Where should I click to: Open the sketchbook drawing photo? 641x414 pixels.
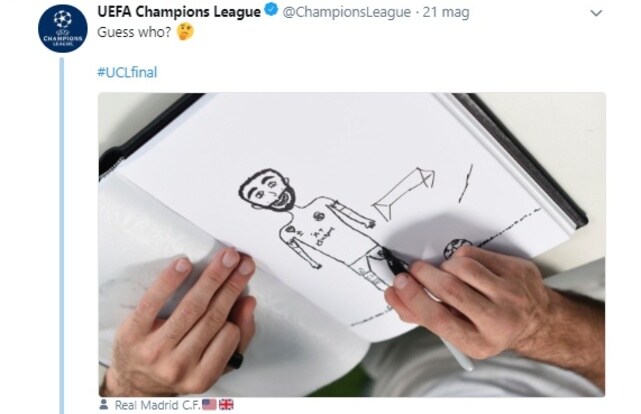click(352, 244)
